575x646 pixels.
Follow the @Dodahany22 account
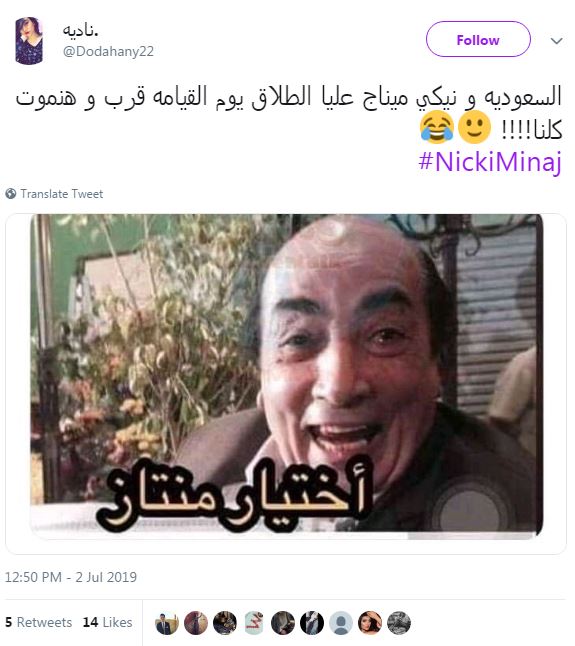(x=478, y=40)
